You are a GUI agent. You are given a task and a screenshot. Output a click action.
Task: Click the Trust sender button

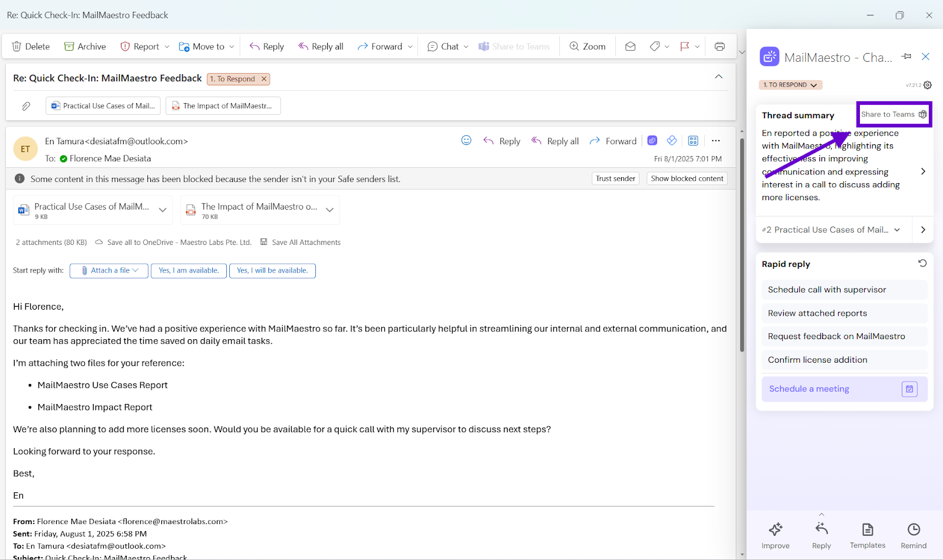point(615,178)
